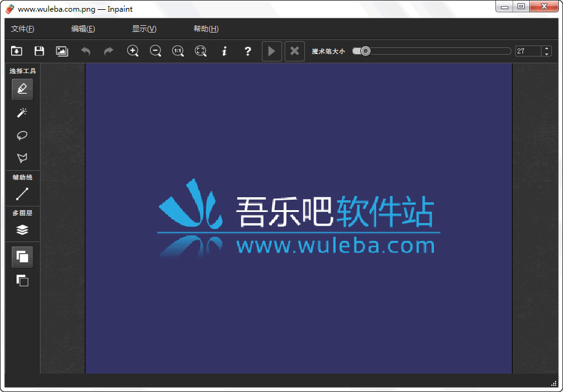Click the marker size slider handle

pos(365,51)
